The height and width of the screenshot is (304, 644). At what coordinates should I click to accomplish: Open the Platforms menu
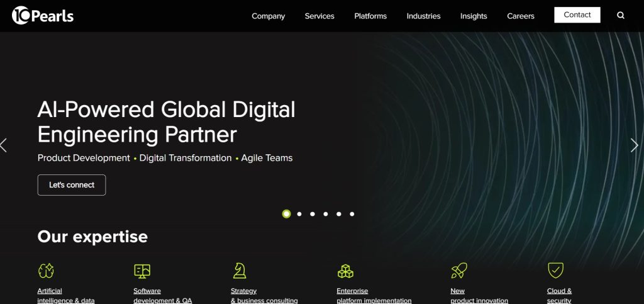(x=370, y=16)
